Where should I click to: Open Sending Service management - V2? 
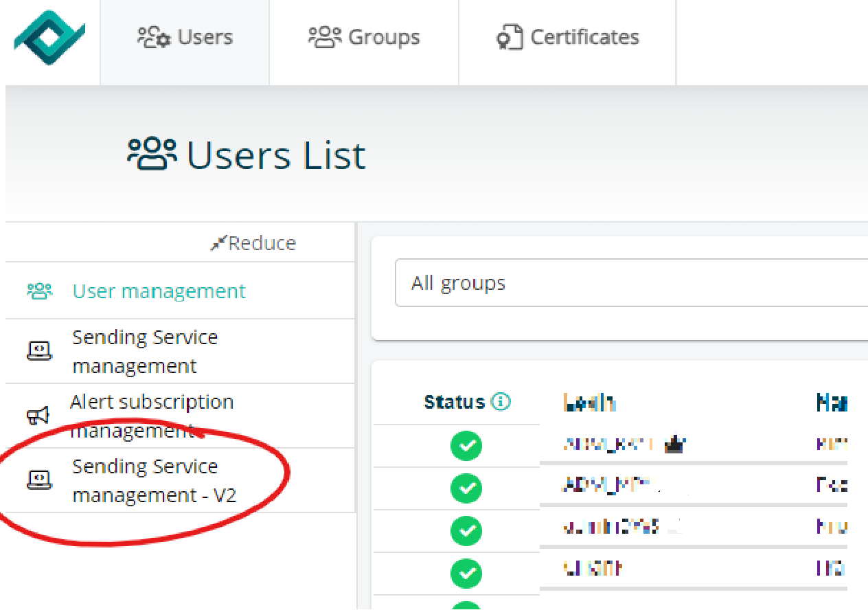155,480
